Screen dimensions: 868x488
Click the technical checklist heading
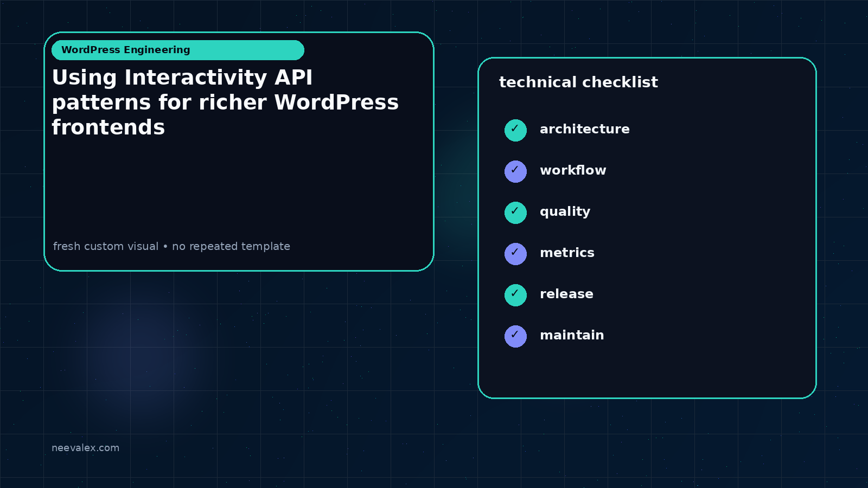point(578,82)
